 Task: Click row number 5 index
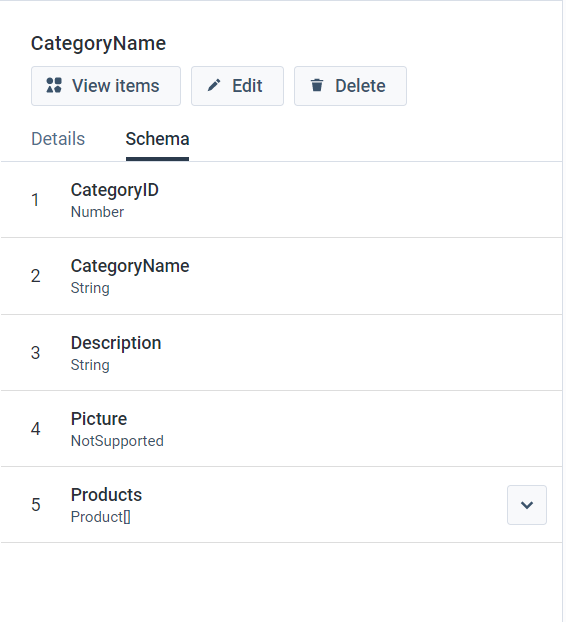click(36, 505)
